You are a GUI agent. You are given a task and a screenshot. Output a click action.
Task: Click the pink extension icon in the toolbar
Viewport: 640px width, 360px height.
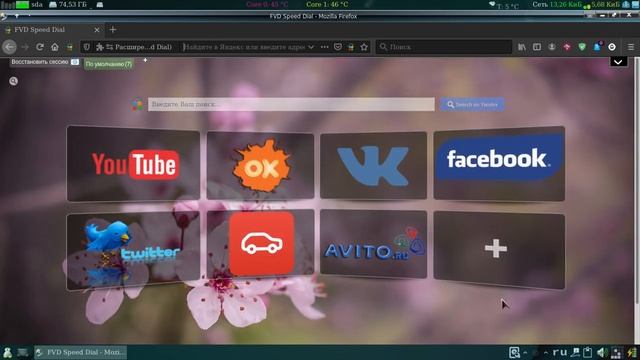567,47
